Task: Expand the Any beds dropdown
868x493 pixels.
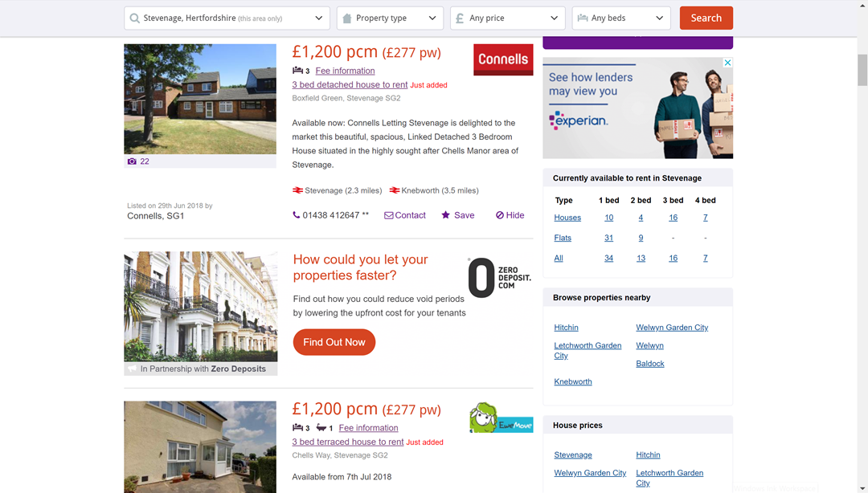Action: 621,18
